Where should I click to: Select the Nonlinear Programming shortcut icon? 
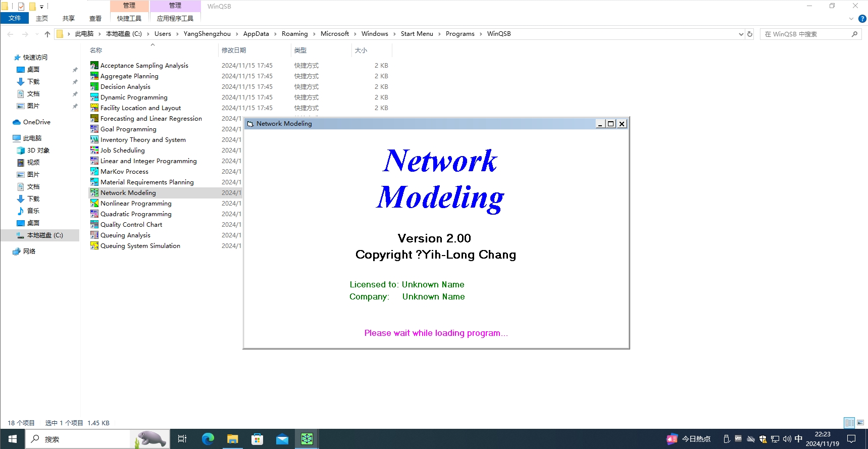tap(94, 203)
